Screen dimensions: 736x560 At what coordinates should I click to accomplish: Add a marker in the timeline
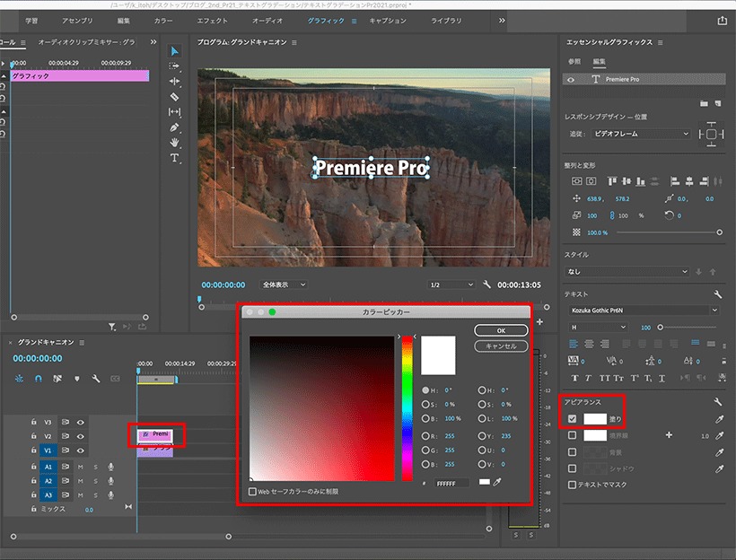coord(76,379)
